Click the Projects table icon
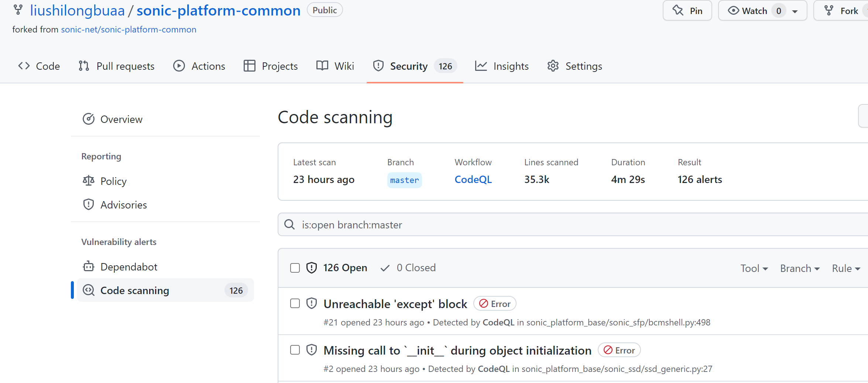 (250, 66)
